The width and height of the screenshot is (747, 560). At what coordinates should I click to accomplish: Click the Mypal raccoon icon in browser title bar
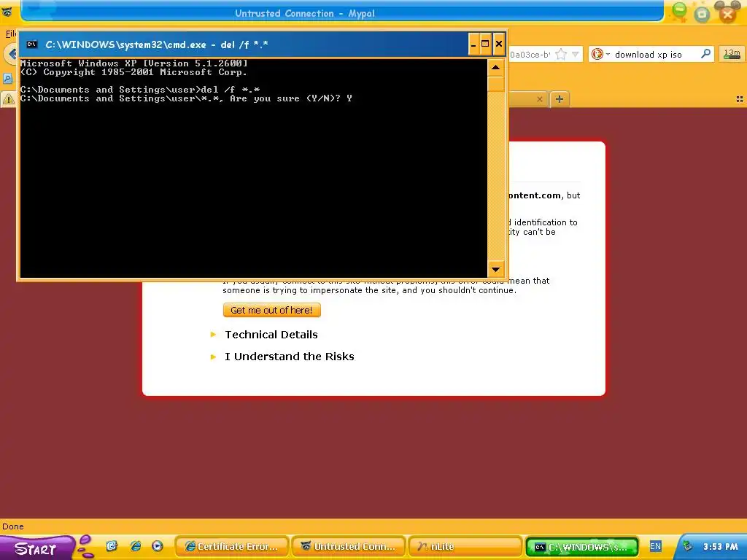coord(7,12)
